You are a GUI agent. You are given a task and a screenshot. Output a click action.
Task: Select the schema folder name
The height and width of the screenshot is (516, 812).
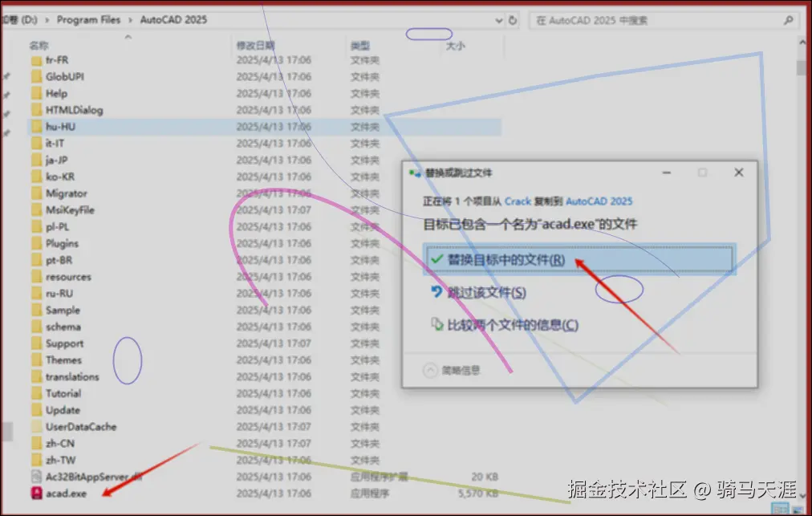63,327
